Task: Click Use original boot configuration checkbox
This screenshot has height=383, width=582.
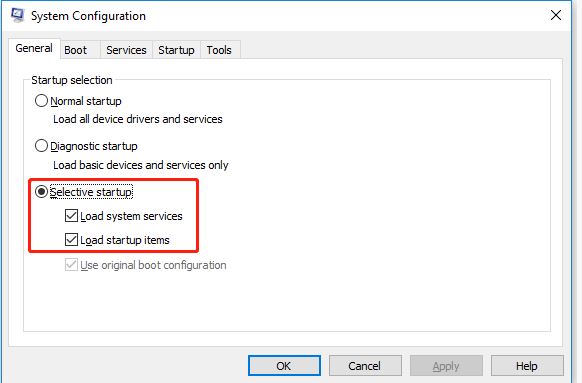Action: click(71, 265)
